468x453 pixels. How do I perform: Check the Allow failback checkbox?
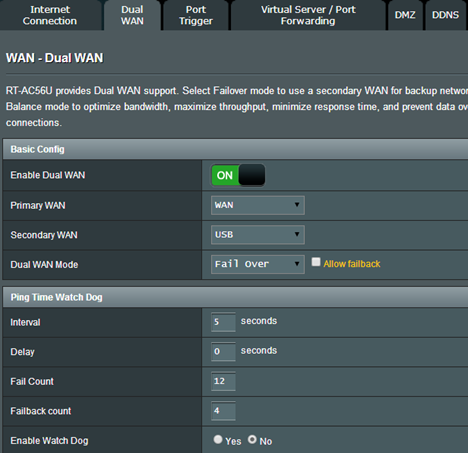316,262
